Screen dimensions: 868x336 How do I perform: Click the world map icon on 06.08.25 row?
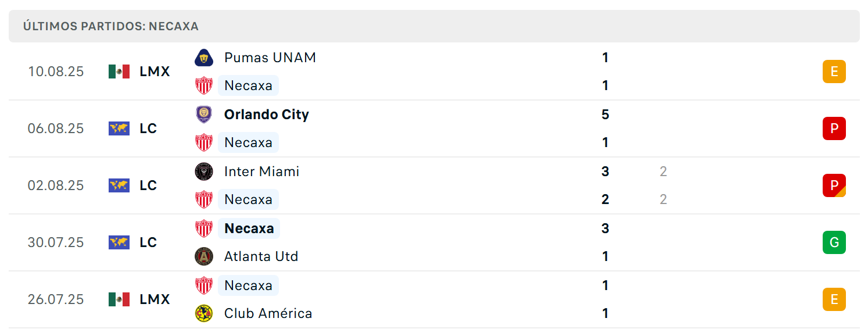[119, 128]
